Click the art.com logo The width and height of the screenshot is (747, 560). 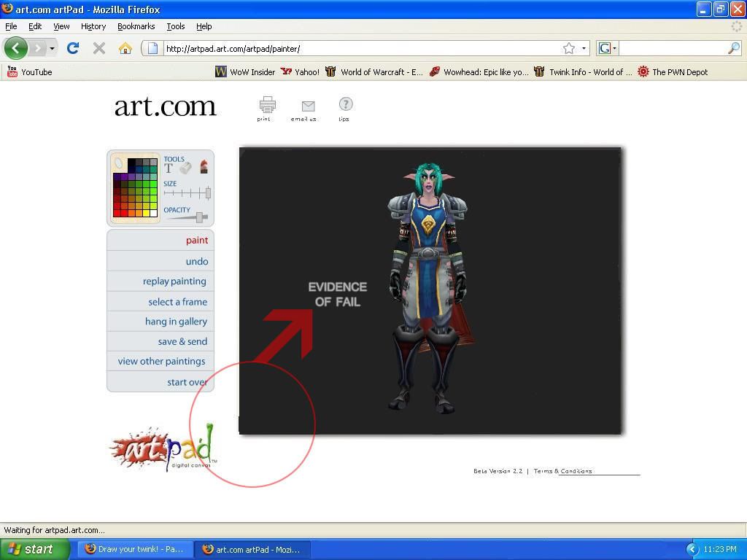coord(166,106)
